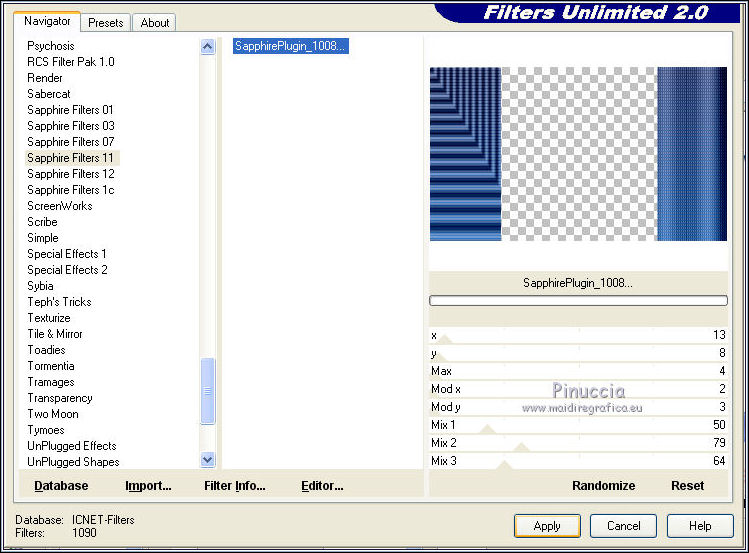Cancel the Filters Unlimited dialog

[623, 526]
